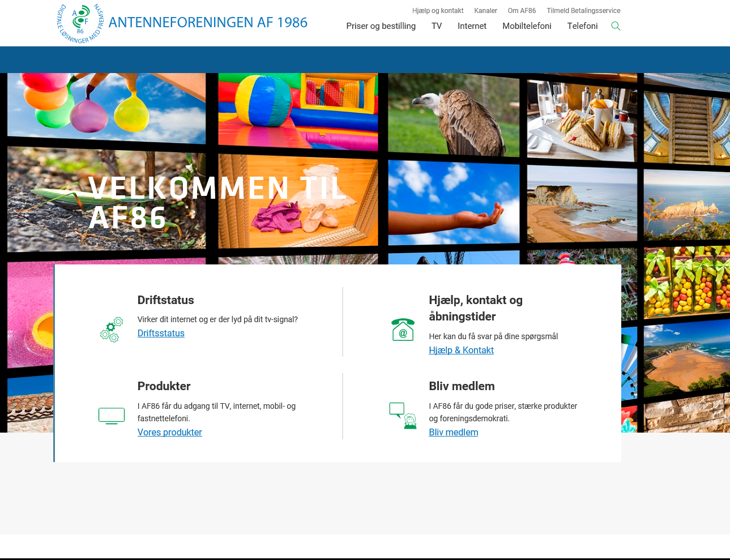
Task: Click the green gears Driftstatus icon
Action: 112,330
